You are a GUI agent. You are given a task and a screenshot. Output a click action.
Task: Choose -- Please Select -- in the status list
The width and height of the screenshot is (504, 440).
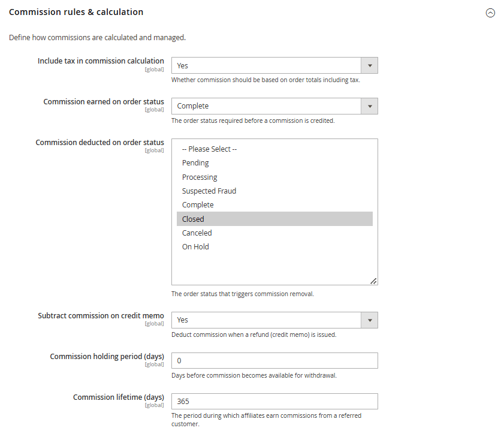click(209, 149)
